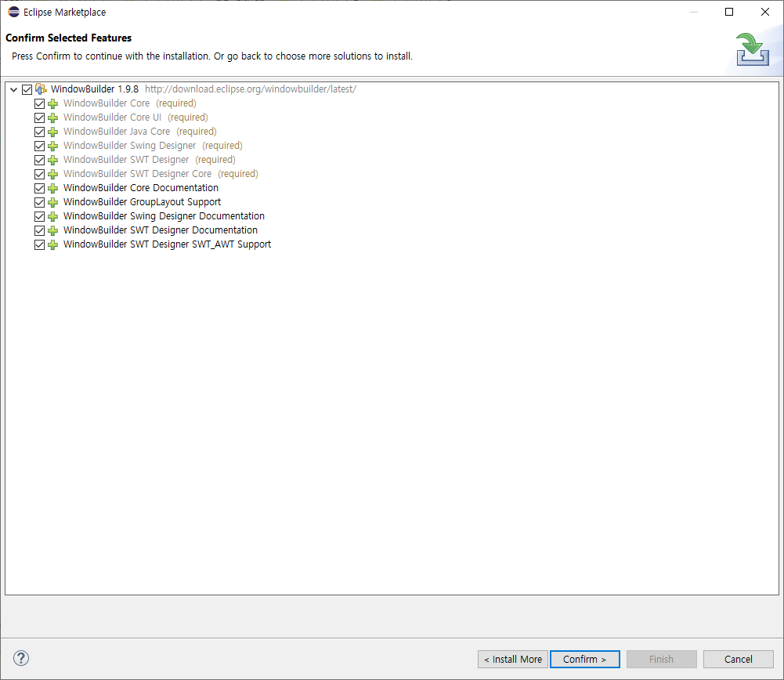Image resolution: width=784 pixels, height=680 pixels.
Task: Uncheck WindowBuilder Core Documentation checkbox
Action: 39,188
